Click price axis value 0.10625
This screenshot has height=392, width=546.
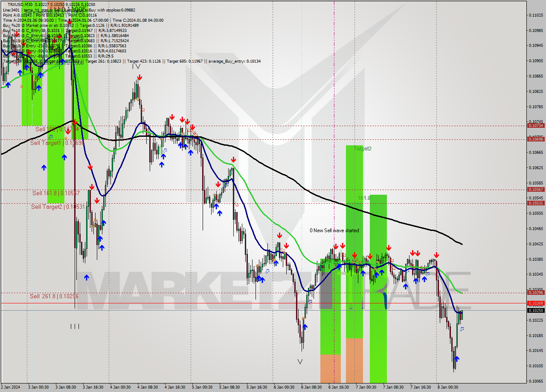click(x=536, y=168)
